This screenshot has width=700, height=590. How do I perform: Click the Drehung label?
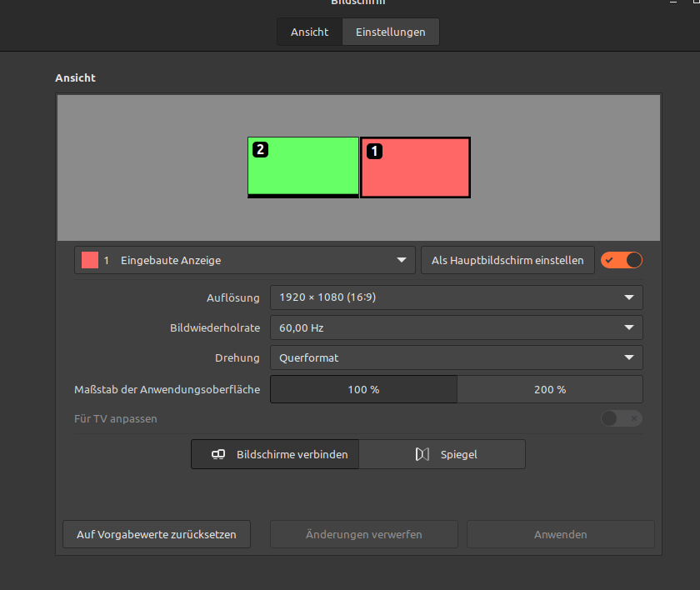237,358
